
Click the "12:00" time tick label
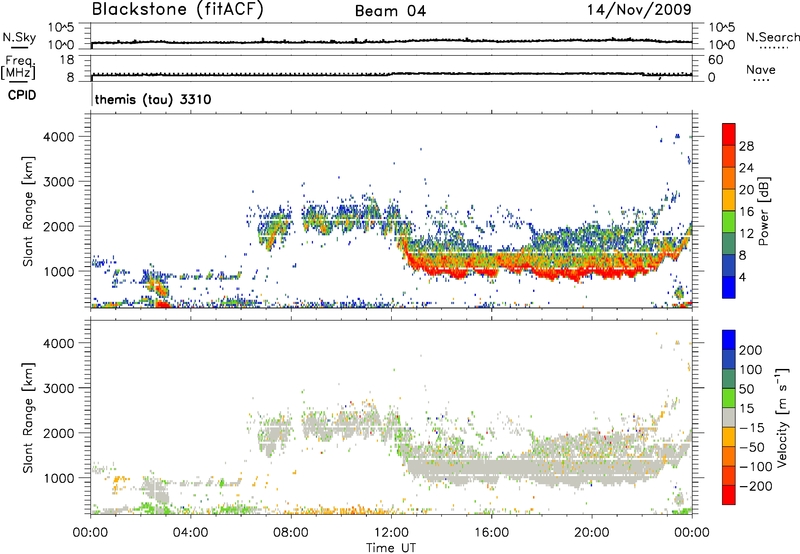coord(391,533)
